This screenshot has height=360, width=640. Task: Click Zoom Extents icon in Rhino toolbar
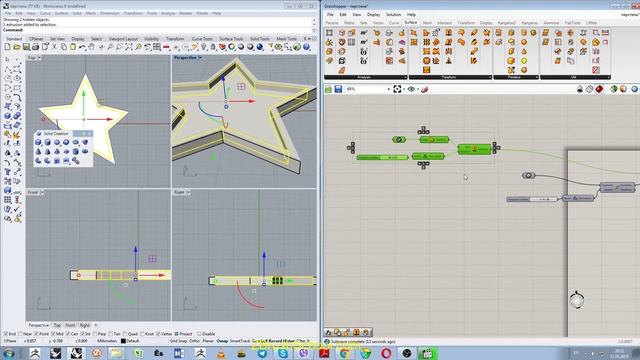coord(129,47)
